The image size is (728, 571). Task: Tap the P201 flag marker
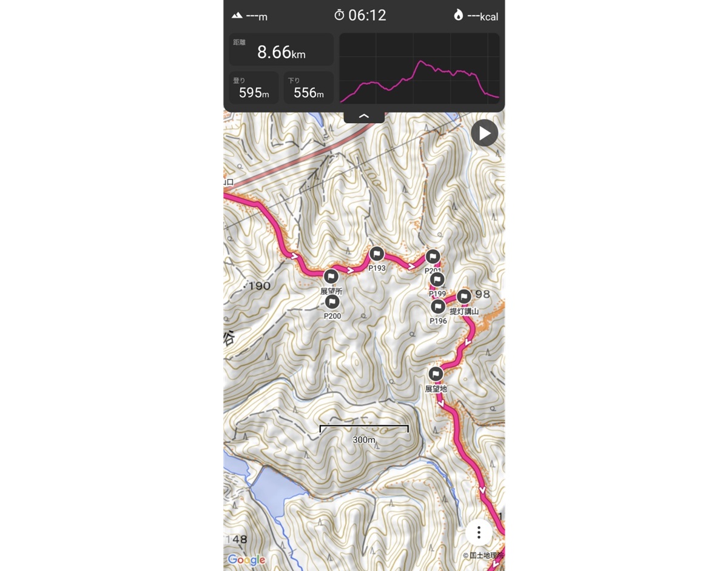coord(433,257)
